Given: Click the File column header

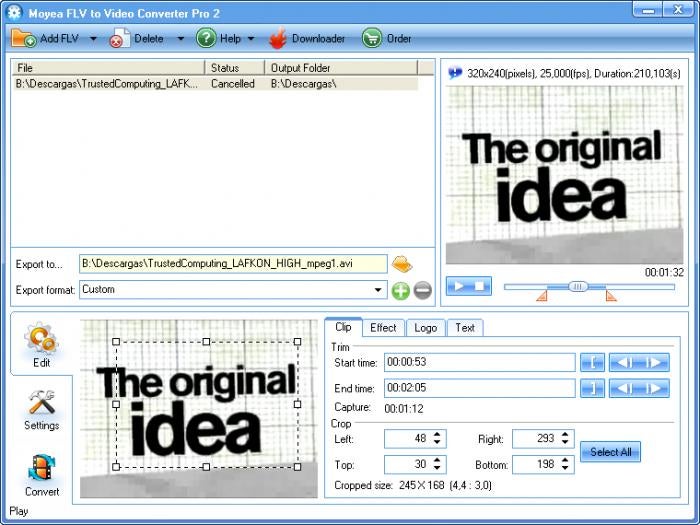Looking at the screenshot, I should click(x=108, y=68).
